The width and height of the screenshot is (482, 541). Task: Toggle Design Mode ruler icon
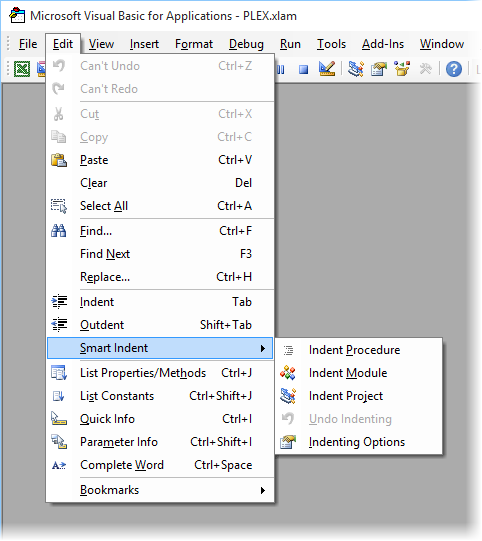[327, 69]
